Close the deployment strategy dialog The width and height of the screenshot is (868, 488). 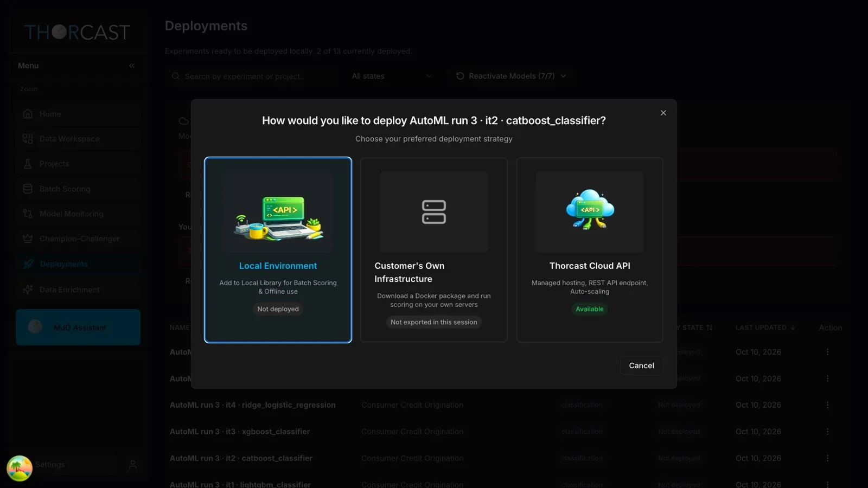tap(663, 113)
